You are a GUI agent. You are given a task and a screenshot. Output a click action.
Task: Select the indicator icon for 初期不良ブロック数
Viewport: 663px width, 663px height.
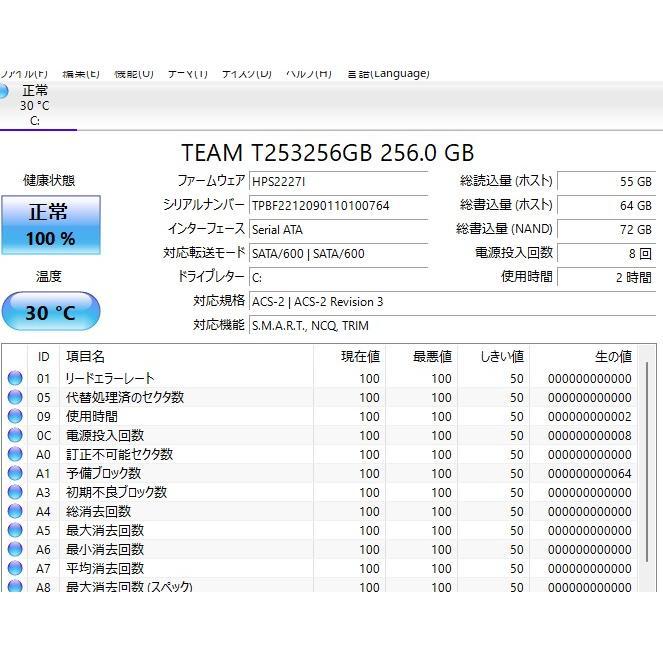click(x=14, y=492)
